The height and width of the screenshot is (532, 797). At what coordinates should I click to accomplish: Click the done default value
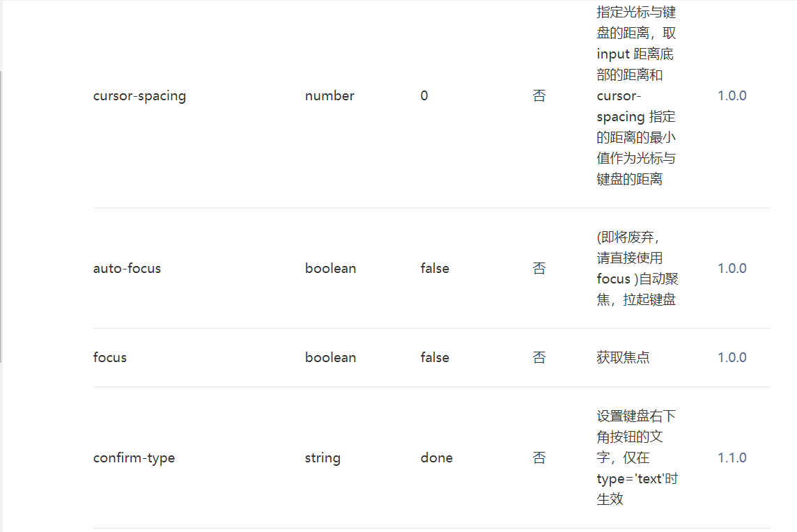tap(436, 457)
